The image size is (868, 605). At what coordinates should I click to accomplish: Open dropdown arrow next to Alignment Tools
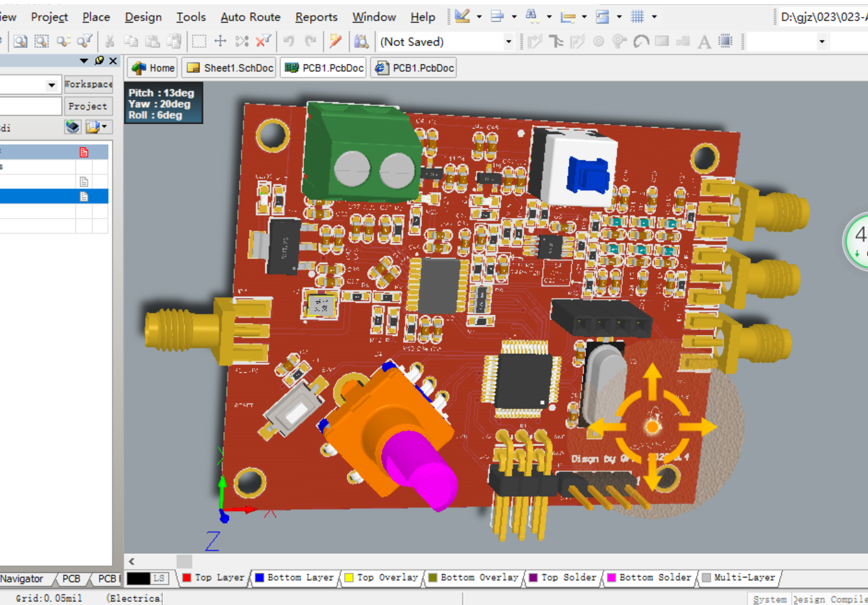tap(514, 17)
